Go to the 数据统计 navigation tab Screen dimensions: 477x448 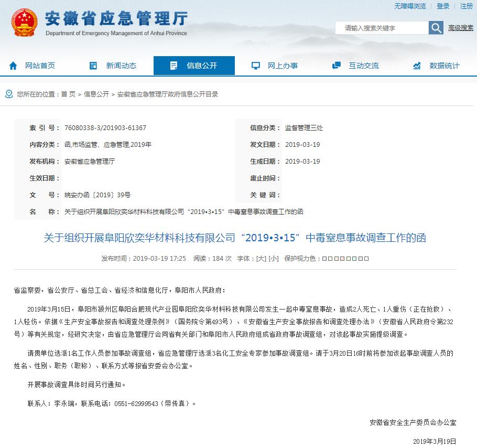444,66
